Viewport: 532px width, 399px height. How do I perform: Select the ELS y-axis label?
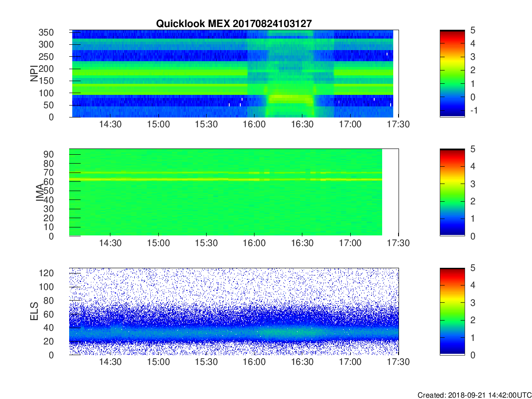pyautogui.click(x=34, y=311)
